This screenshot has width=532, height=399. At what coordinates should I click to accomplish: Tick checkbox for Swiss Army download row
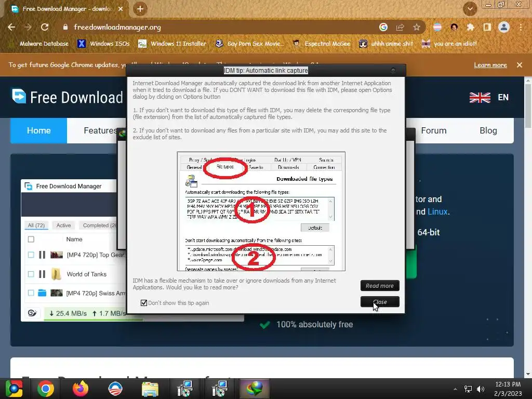(31, 293)
